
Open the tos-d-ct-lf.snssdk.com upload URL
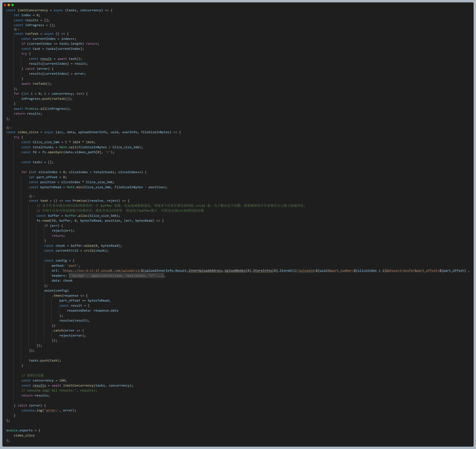click(101, 270)
